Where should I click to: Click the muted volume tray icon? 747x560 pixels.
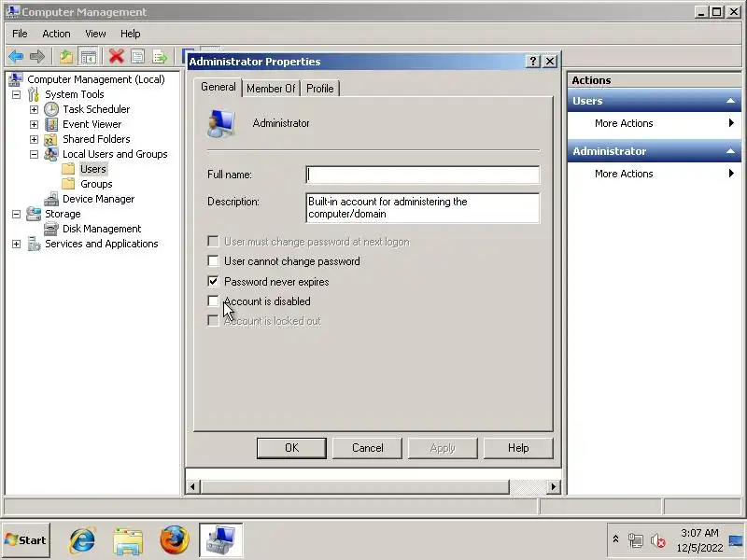(658, 540)
